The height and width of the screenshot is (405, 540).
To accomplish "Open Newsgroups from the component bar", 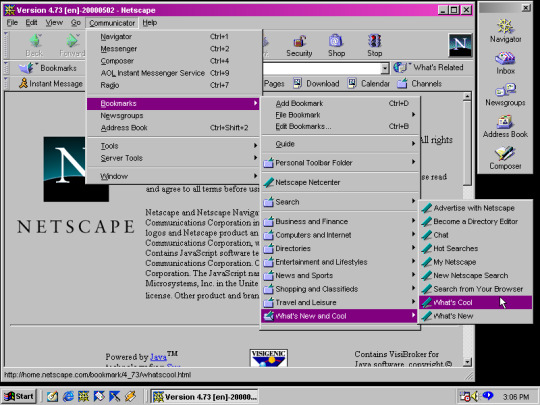I will point(505,94).
